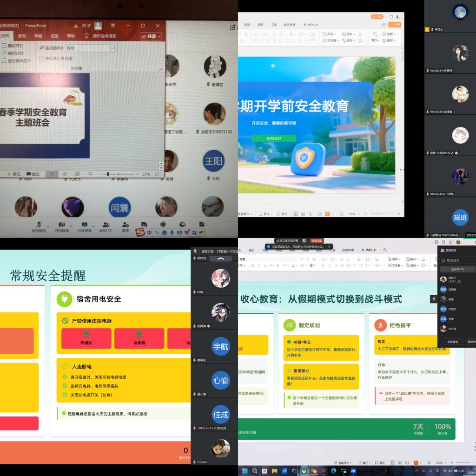Click the magnifier search icon after WPS AI

click(x=385, y=250)
